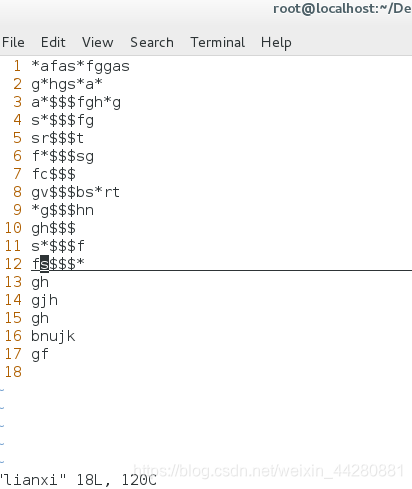The height and width of the screenshot is (489, 412).
Task: Open the View menu
Action: click(x=98, y=43)
